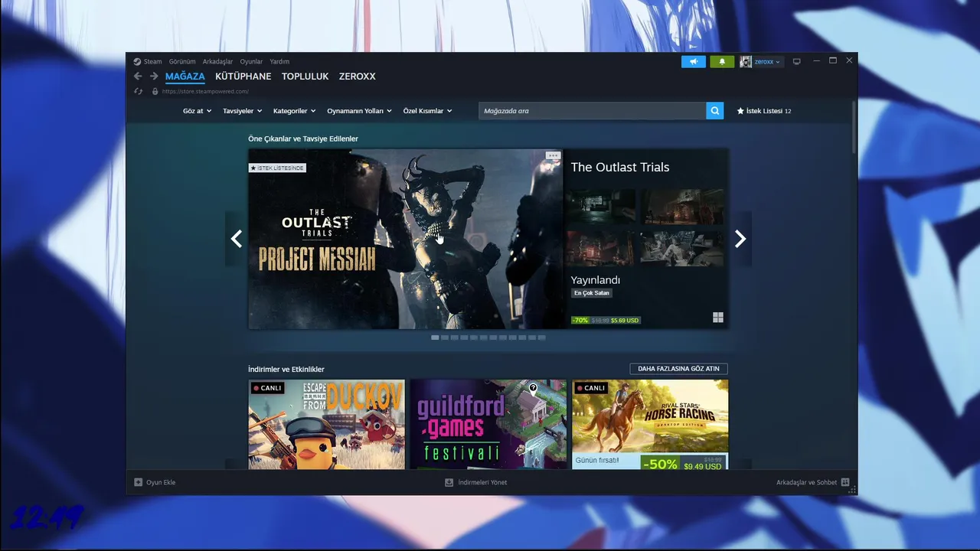The width and height of the screenshot is (980, 551).
Task: Click Oyun Ekle plus icon
Action: click(139, 482)
